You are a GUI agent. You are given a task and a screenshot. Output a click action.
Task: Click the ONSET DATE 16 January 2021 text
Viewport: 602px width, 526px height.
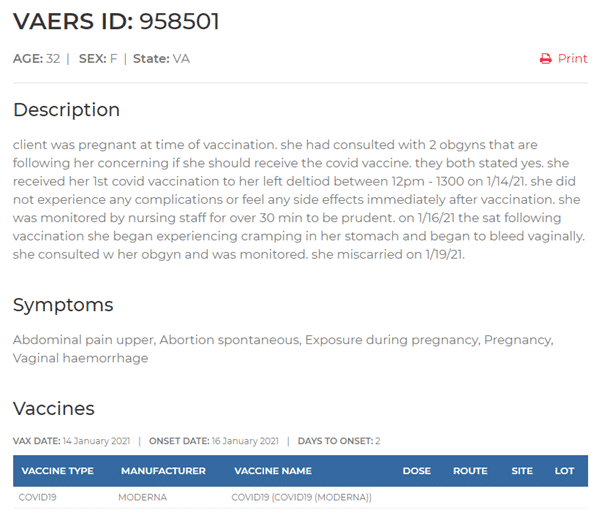coord(214,441)
